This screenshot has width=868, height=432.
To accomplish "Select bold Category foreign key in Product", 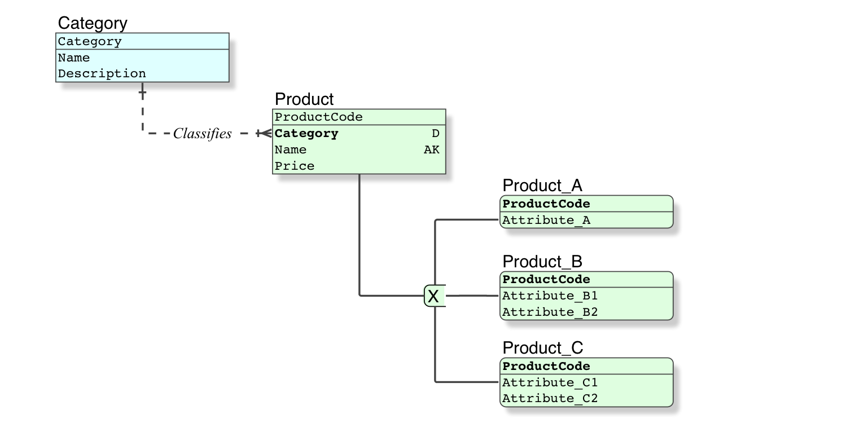I will pos(306,133).
